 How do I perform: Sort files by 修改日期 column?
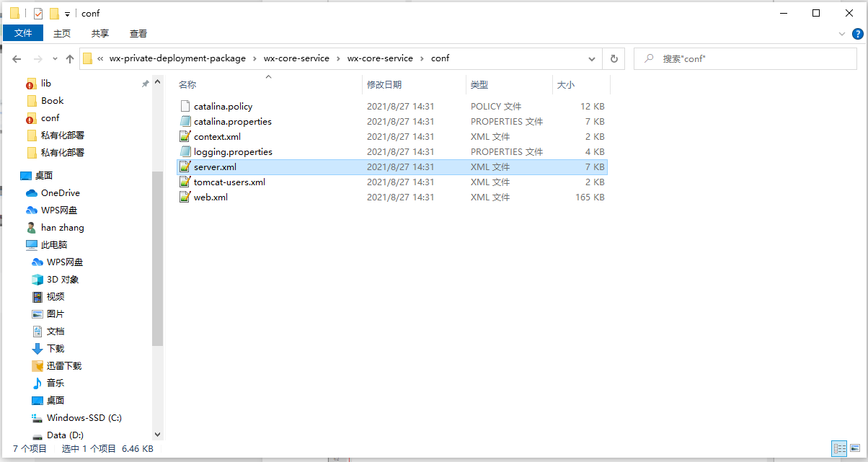[x=385, y=85]
